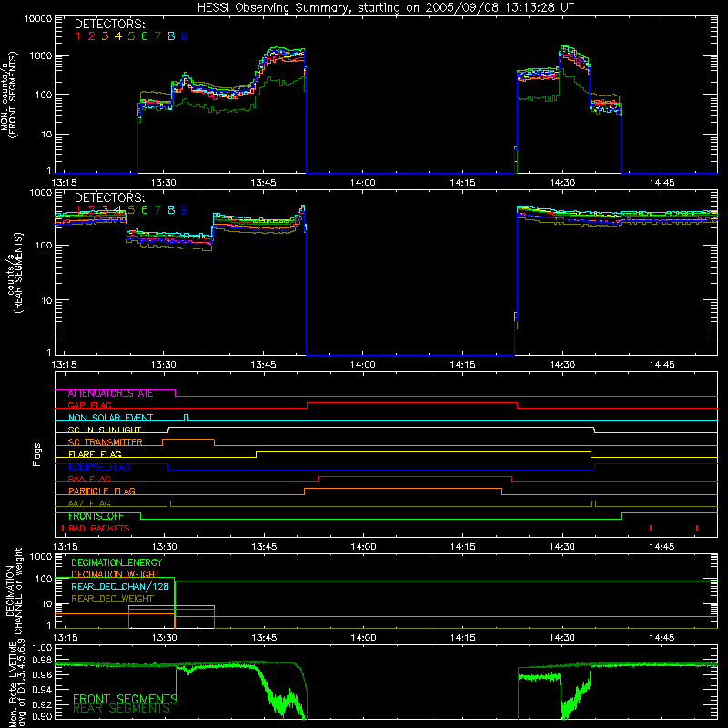Select olive detector 5 in front segments legend

(131, 36)
